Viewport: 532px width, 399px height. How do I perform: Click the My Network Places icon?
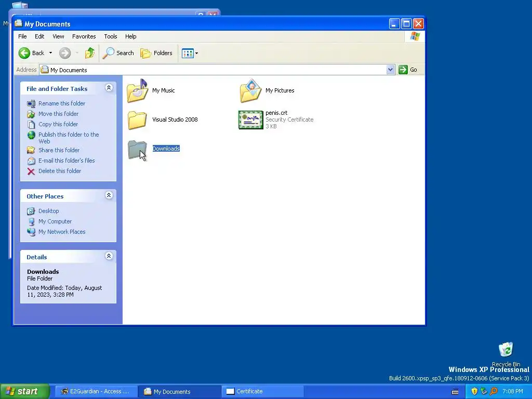31,232
